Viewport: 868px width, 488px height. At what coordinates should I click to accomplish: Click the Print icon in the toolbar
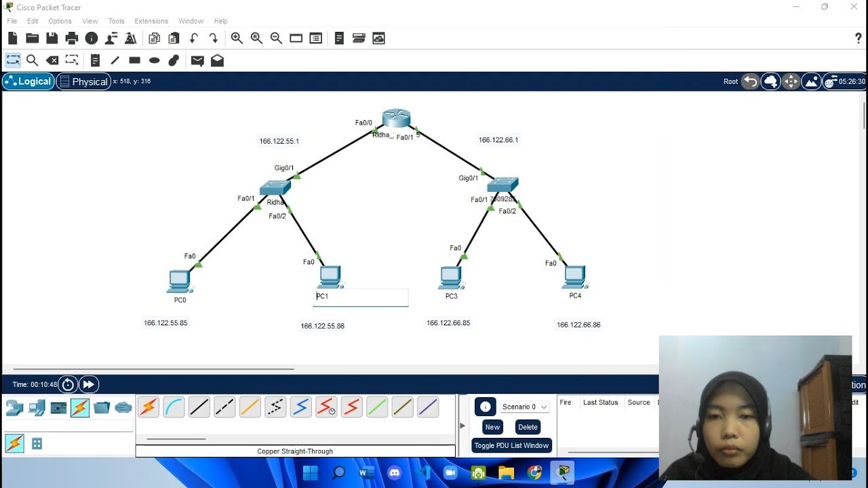(72, 39)
